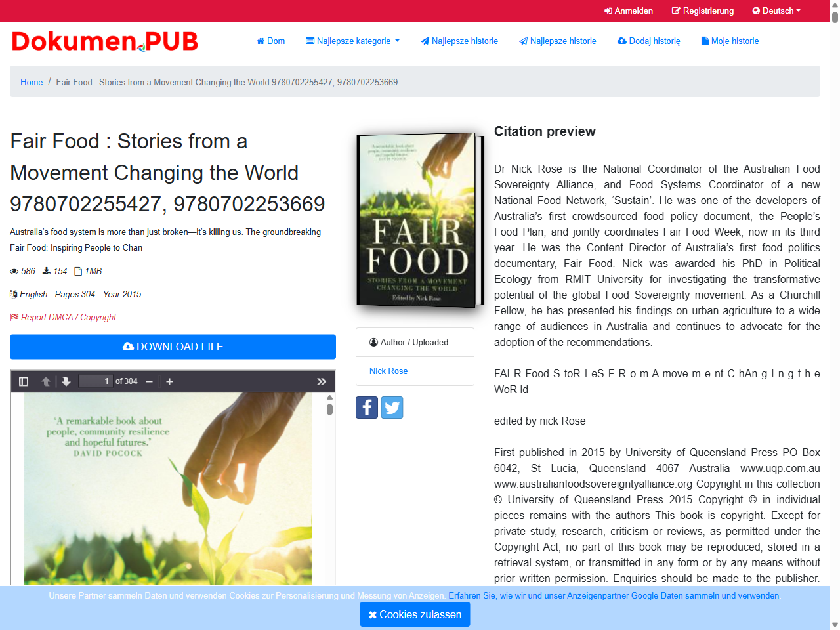Open the Deutsch language dropdown
The width and height of the screenshot is (840, 630).
point(776,10)
